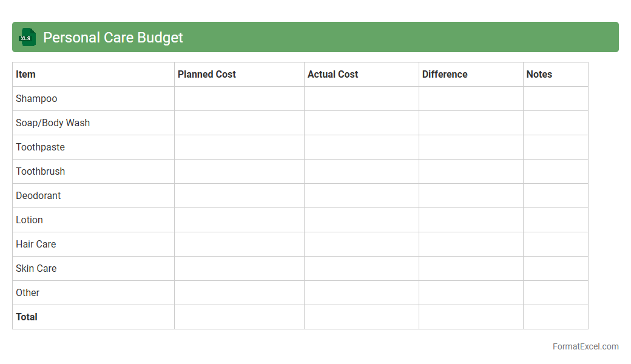
Task: Click the Difference cell for Toothbrush
Action: coord(471,172)
